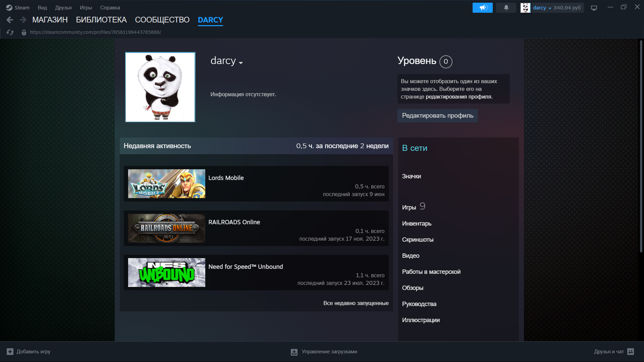The height and width of the screenshot is (362, 644).
Task: Click МАГАЗИН tab in the top navbar
Action: pyautogui.click(x=50, y=20)
